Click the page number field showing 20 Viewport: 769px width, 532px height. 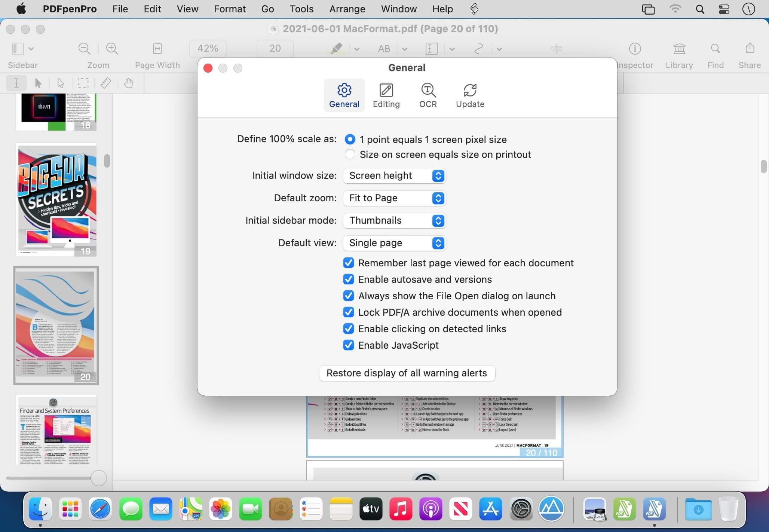(x=275, y=49)
